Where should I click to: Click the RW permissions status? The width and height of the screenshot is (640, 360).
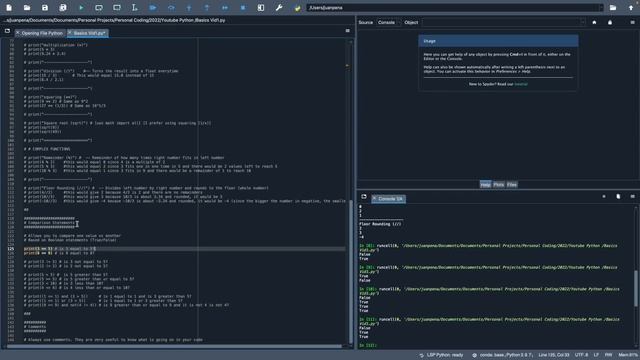click(x=608, y=355)
